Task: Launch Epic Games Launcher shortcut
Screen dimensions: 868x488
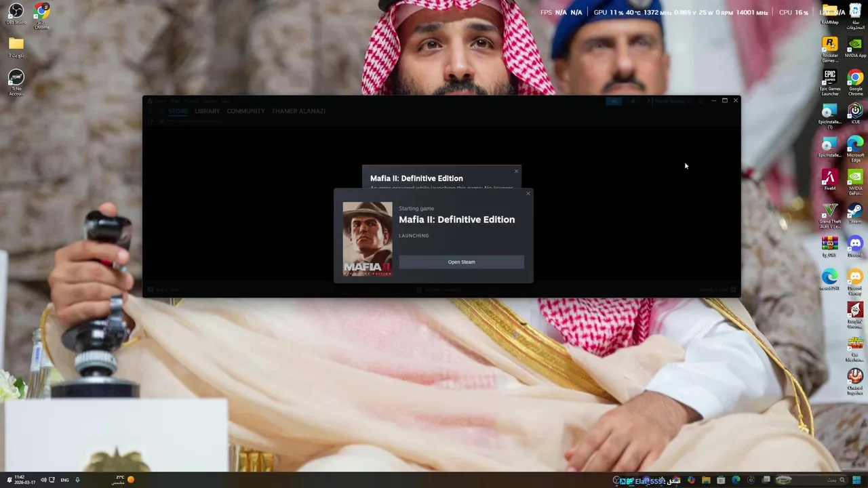Action: 830,83
